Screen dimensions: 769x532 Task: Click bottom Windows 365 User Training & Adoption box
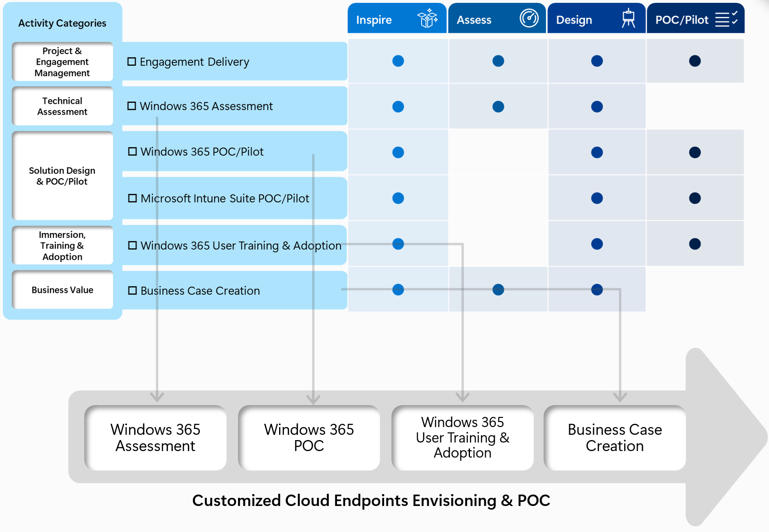tap(463, 438)
